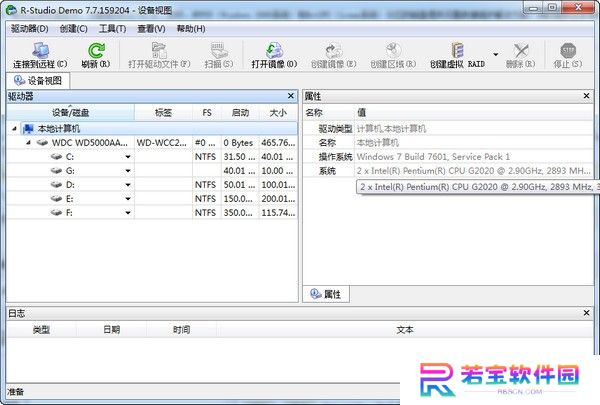Click the Open Image (打开镜像) icon
Image resolution: width=600 pixels, height=405 pixels.
274,51
